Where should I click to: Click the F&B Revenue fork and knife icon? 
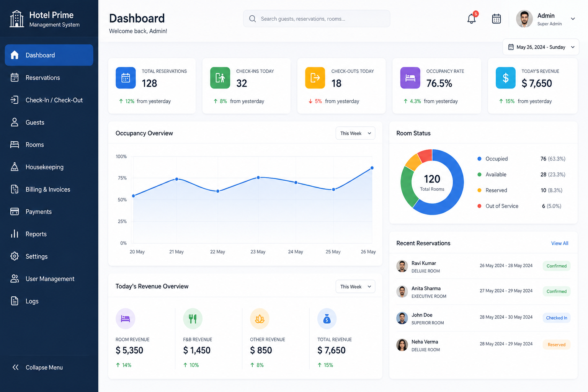(193, 318)
